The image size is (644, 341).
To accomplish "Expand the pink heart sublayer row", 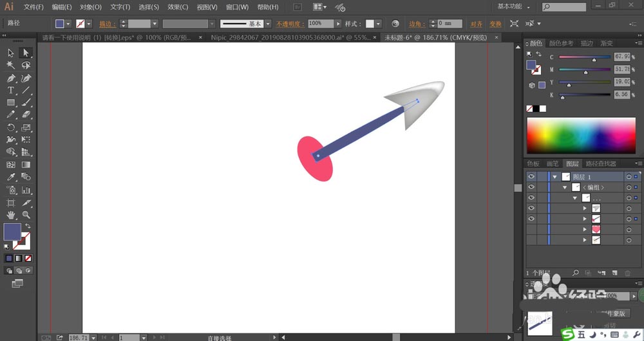I will coord(585,230).
